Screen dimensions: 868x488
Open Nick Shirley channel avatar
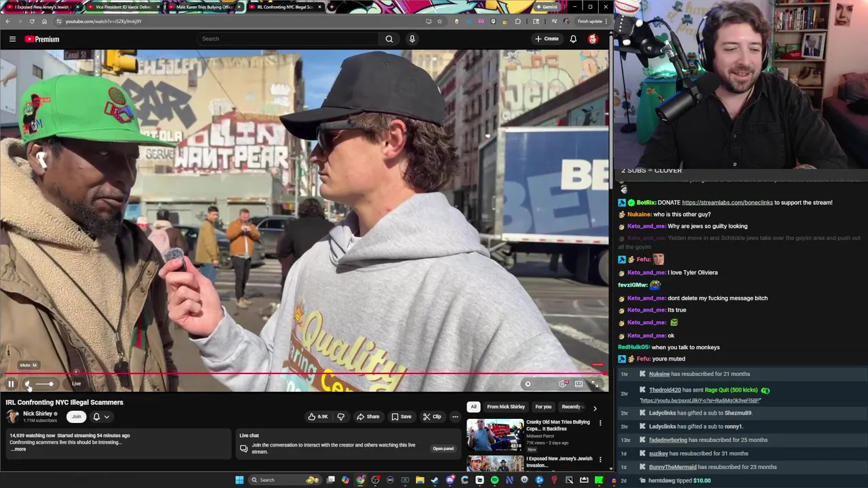(x=12, y=417)
